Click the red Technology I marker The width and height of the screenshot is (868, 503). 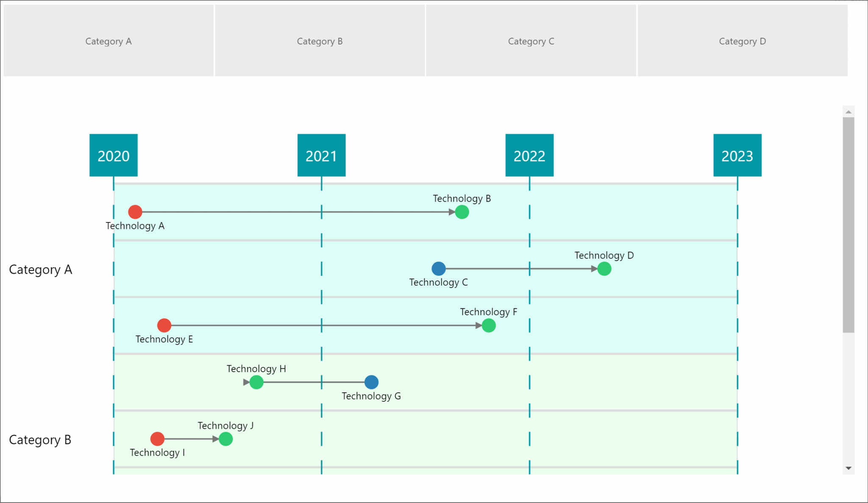tap(157, 439)
